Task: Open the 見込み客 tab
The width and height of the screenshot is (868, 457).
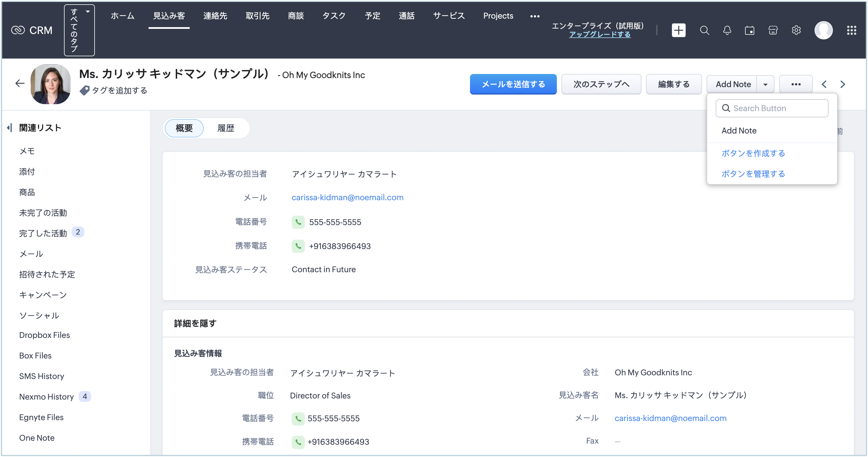Action: click(169, 16)
